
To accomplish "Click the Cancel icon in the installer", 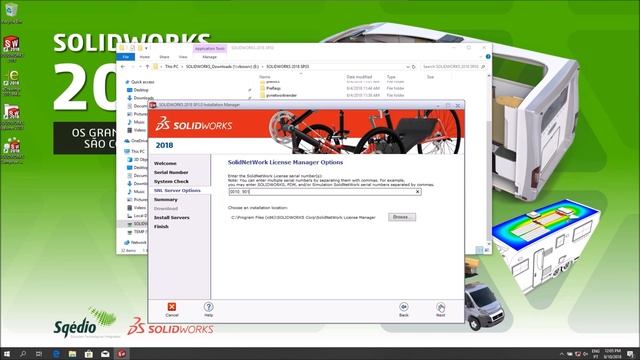I will [172, 307].
